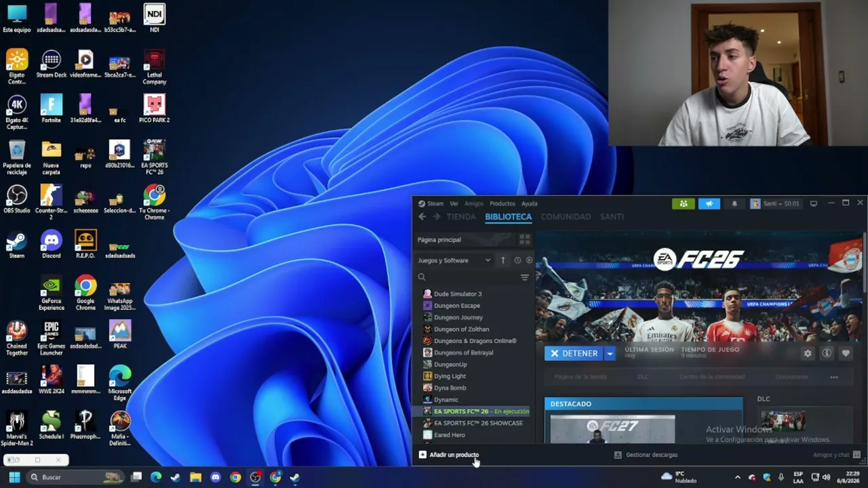The width and height of the screenshot is (868, 488).
Task: Select Dungeons & Dragons Online in list
Action: coord(475,341)
